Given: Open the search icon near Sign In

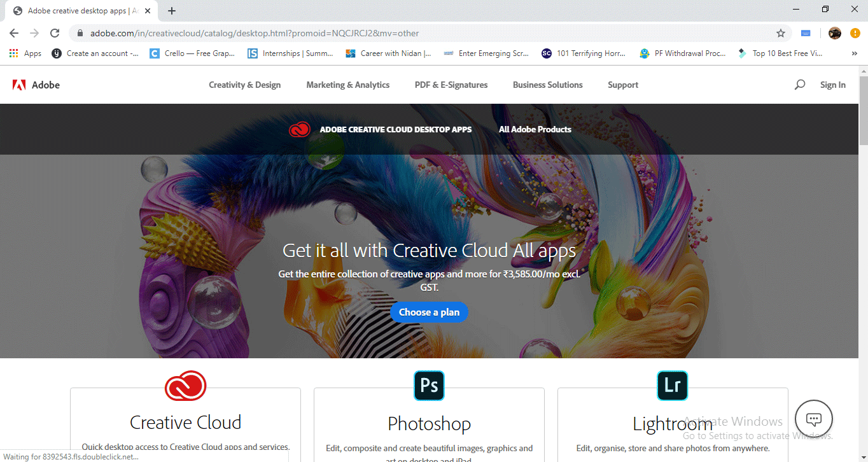Looking at the screenshot, I should pos(799,84).
